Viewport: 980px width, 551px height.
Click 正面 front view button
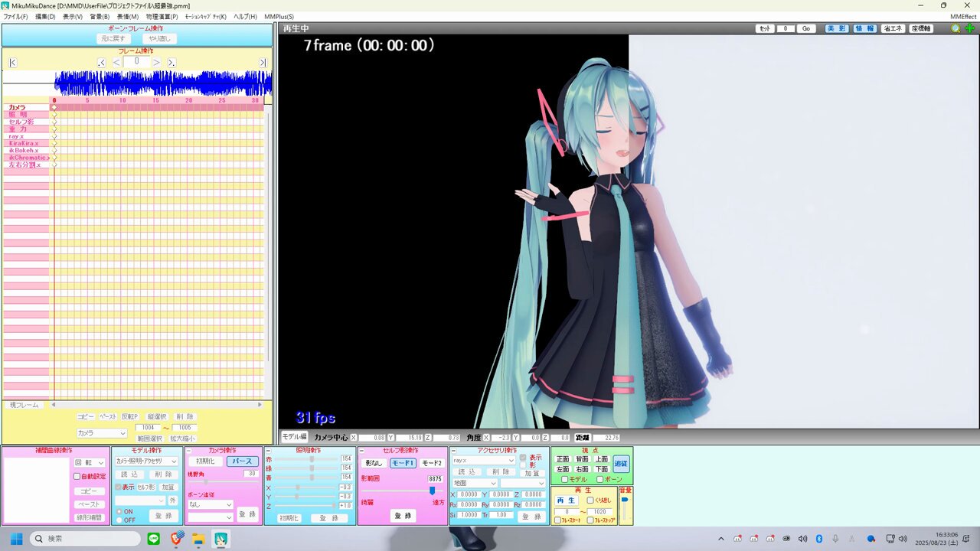pyautogui.click(x=563, y=459)
